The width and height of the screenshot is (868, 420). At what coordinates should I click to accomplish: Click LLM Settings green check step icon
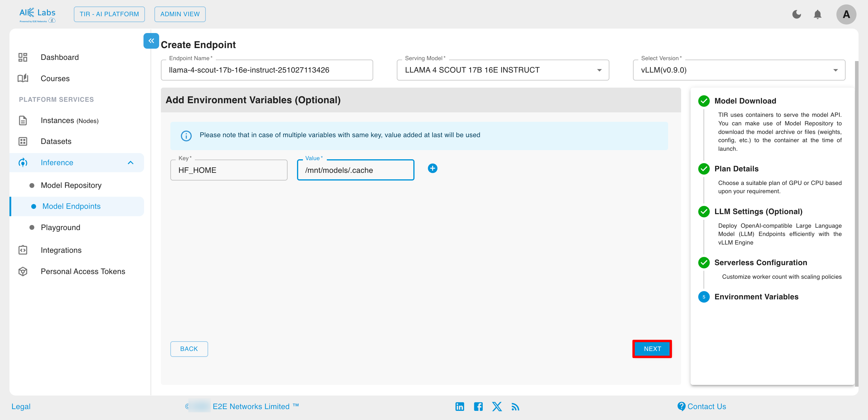(704, 212)
